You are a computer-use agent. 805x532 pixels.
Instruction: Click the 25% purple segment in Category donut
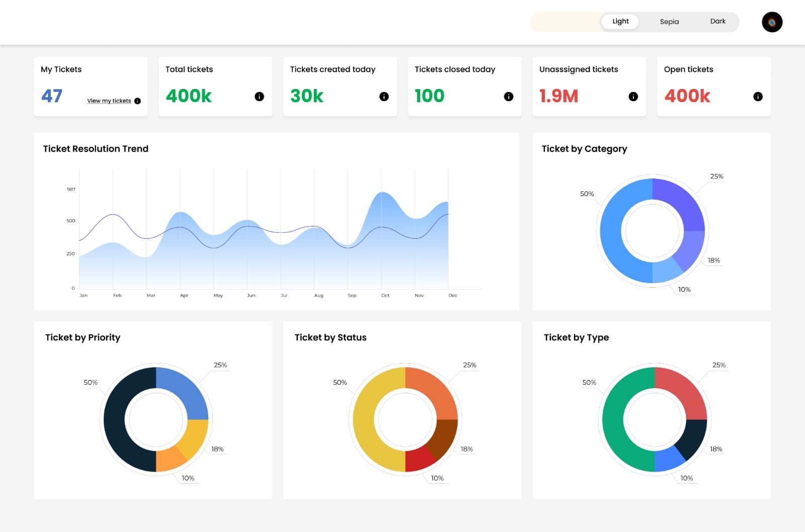click(682, 202)
